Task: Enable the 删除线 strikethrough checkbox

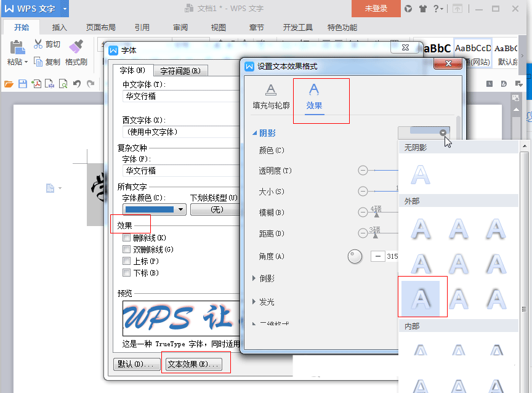Action: tap(127, 238)
